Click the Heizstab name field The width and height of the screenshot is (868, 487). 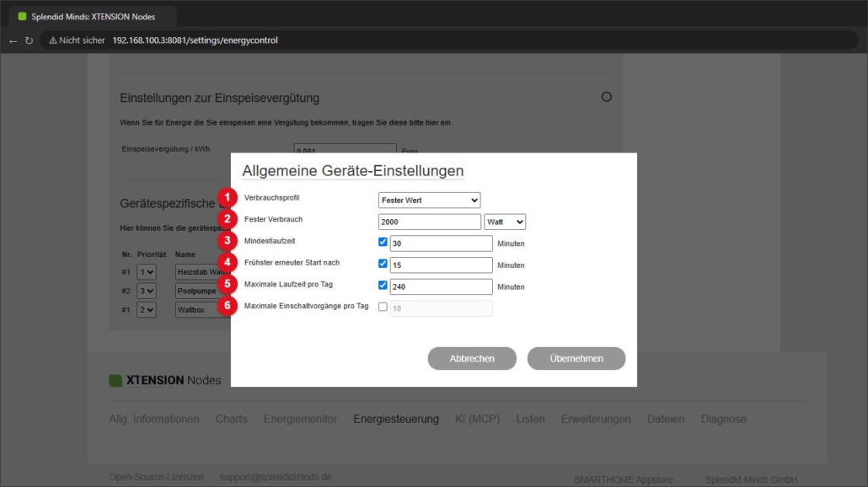coord(202,271)
